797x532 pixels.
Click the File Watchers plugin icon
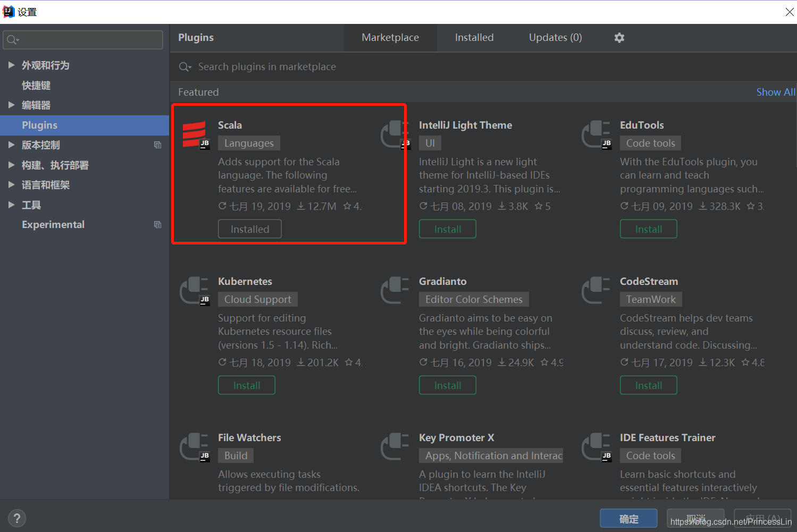tap(195, 447)
